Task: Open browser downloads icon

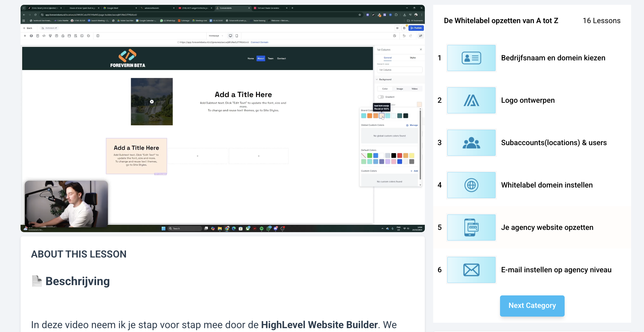Action: [x=405, y=15]
